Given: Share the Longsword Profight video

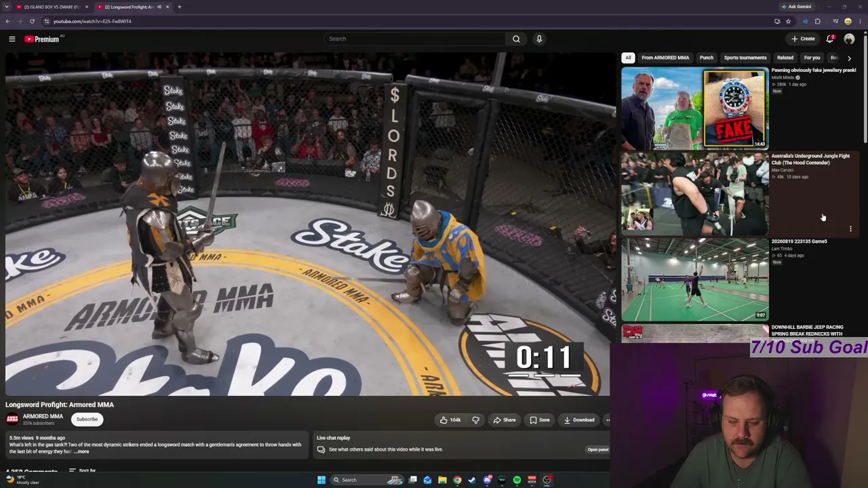Looking at the screenshot, I should [x=505, y=420].
